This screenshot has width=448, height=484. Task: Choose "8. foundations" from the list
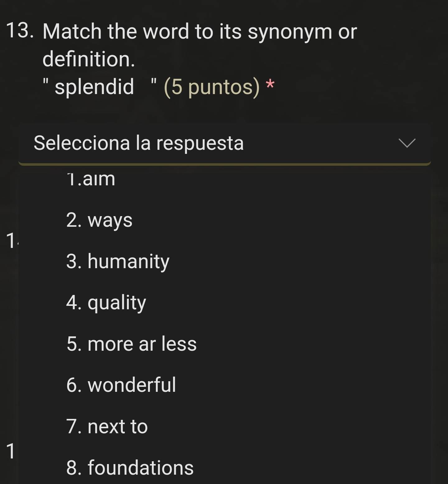(x=130, y=467)
